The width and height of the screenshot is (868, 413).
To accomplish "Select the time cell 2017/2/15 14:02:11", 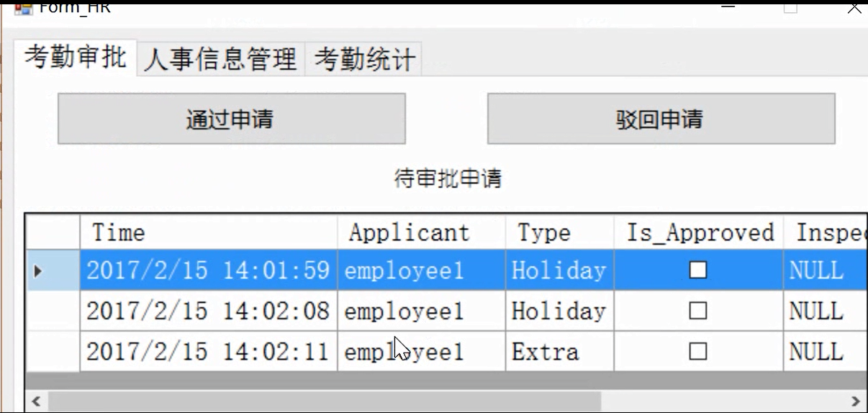I will coord(209,352).
